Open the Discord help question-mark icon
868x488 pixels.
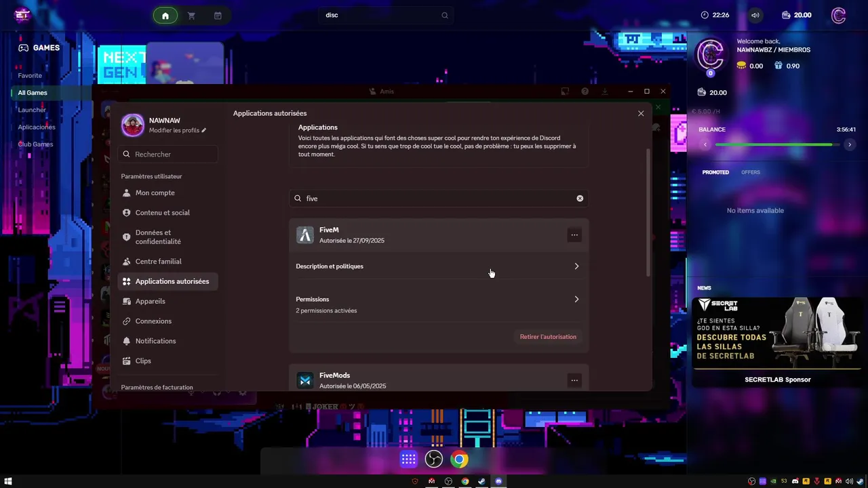(x=585, y=91)
